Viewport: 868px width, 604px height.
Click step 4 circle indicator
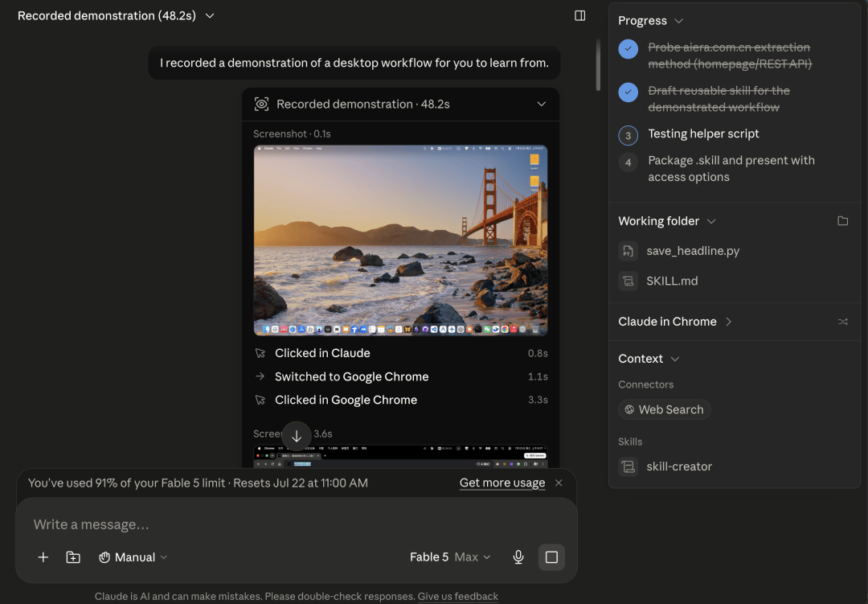tap(628, 162)
